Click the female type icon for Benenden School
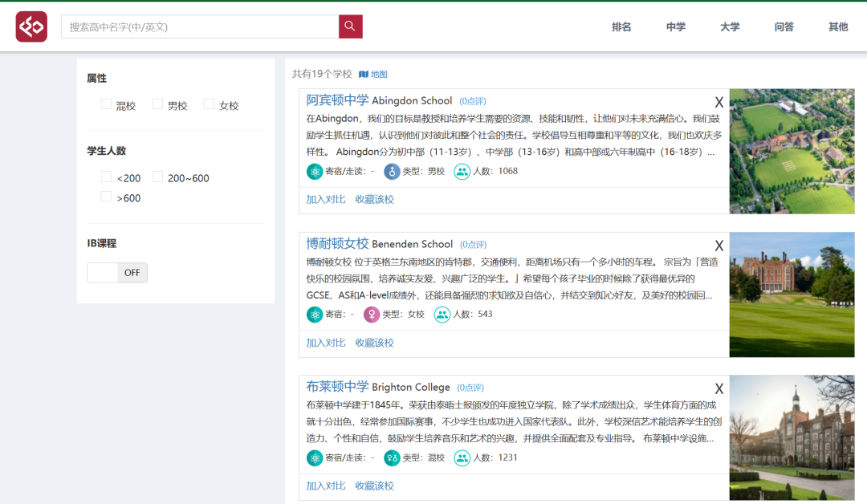 (x=372, y=315)
